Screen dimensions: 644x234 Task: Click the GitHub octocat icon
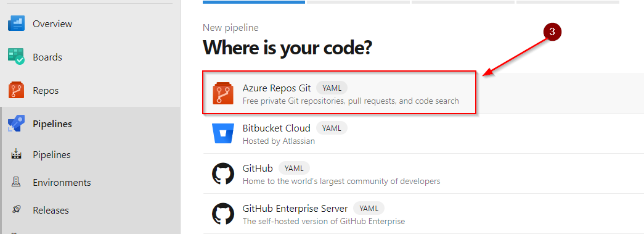coord(223,174)
